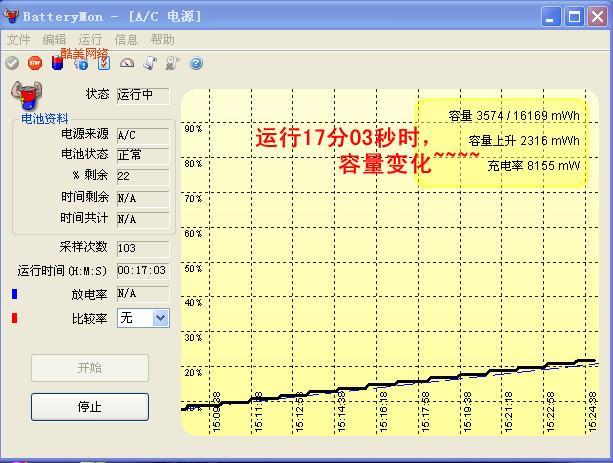
Task: Click the 电池资料 group label
Action: (45, 118)
